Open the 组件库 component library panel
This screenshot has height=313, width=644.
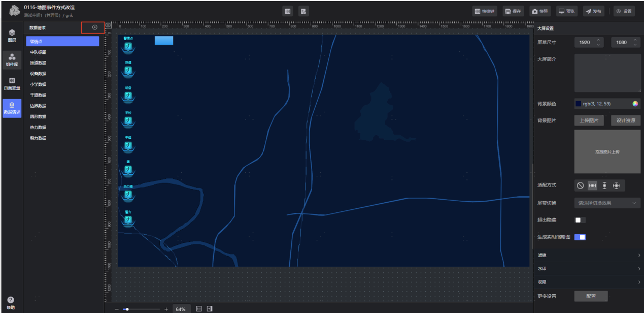(12, 60)
